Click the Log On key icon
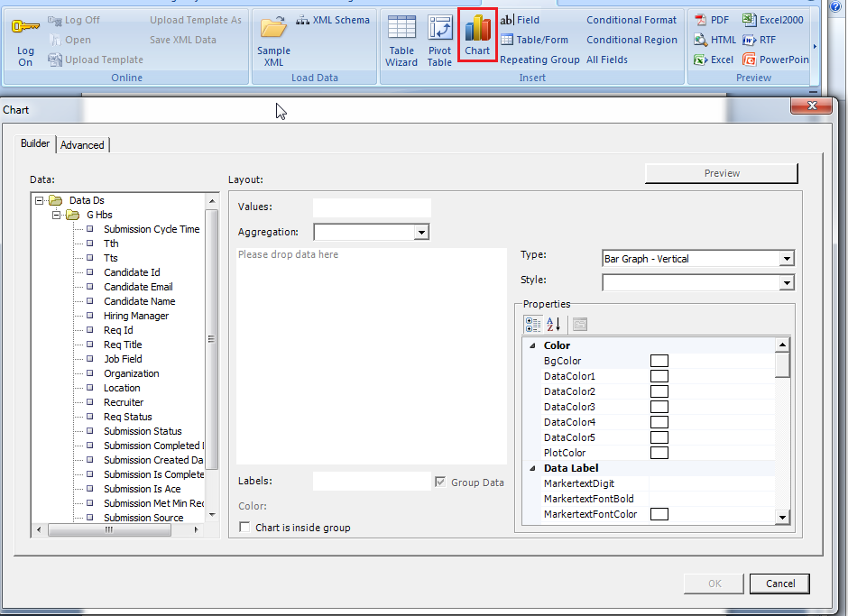 [25, 28]
